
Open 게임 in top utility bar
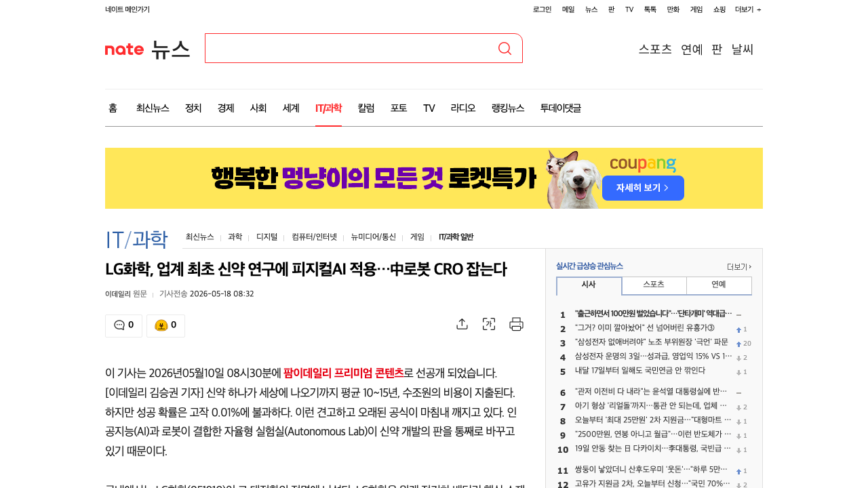pos(696,9)
